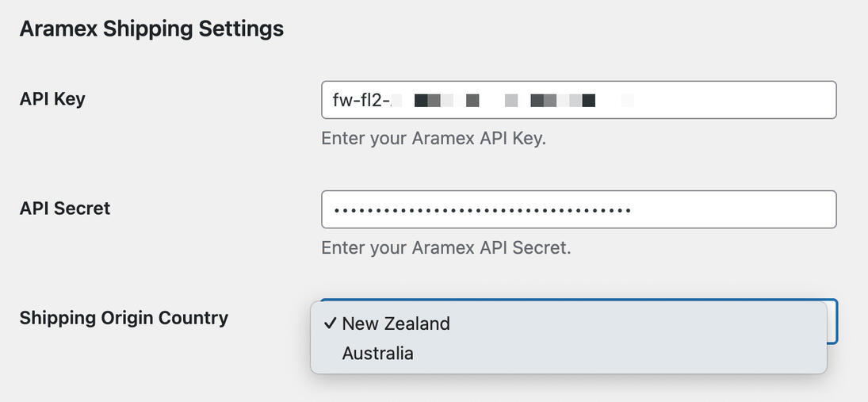
Task: Click the API Key field label
Action: (52, 99)
